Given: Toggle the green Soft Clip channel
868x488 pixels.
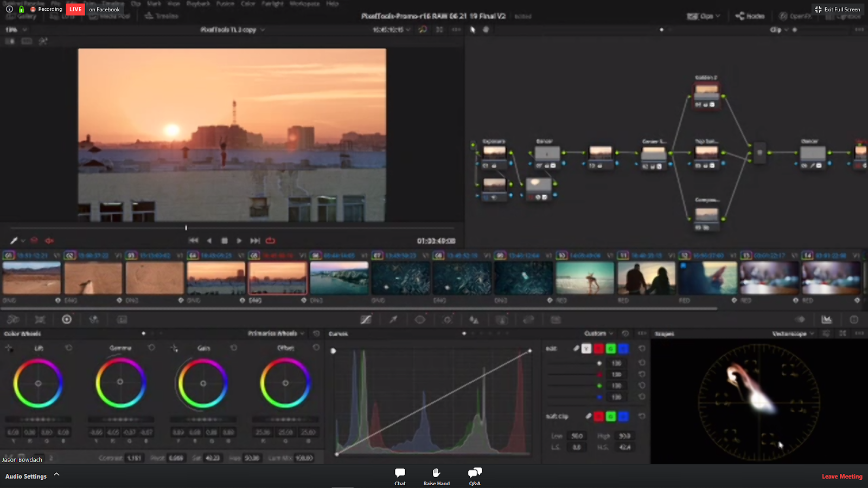Looking at the screenshot, I should pos(611,416).
